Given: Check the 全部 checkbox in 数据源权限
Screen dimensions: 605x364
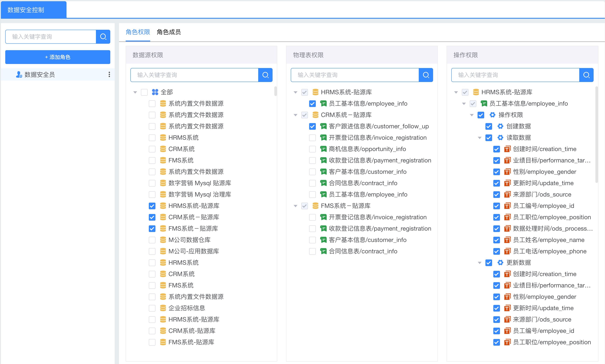Looking at the screenshot, I should coord(144,92).
